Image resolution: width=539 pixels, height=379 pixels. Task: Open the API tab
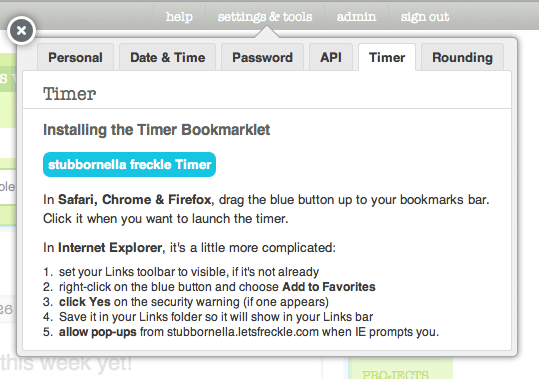click(331, 57)
